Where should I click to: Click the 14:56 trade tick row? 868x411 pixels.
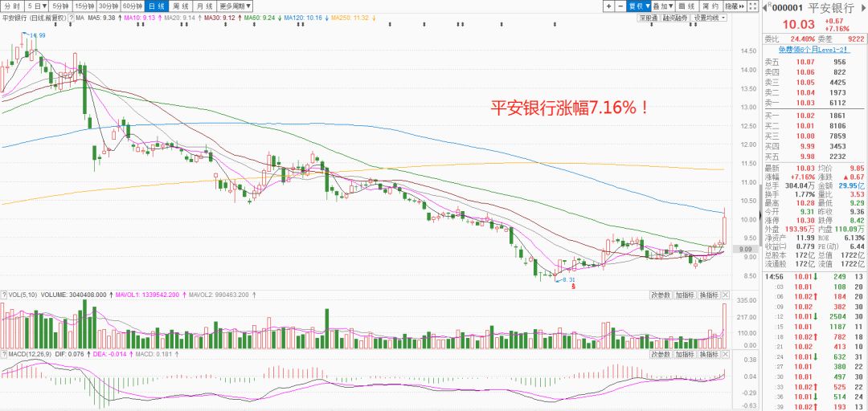pyautogui.click(x=813, y=277)
